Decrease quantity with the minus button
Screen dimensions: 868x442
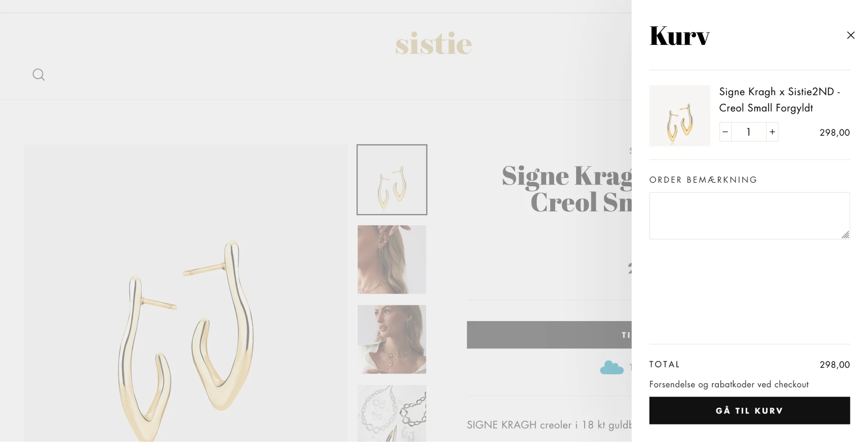[725, 132]
